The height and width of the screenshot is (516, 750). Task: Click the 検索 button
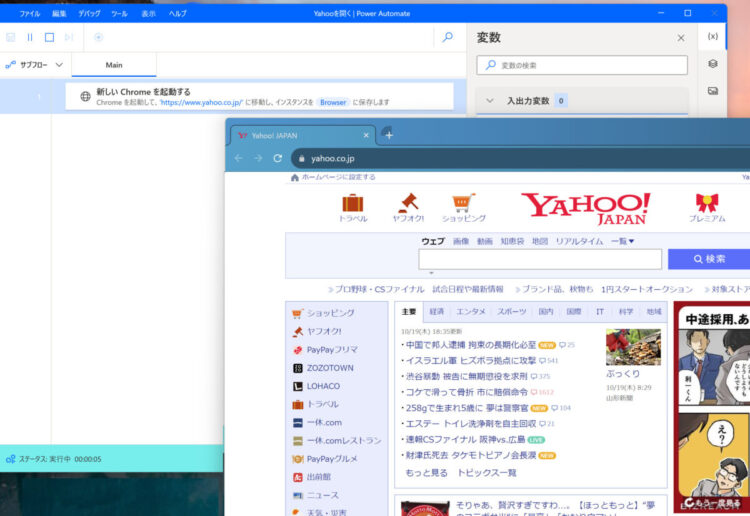coord(709,259)
